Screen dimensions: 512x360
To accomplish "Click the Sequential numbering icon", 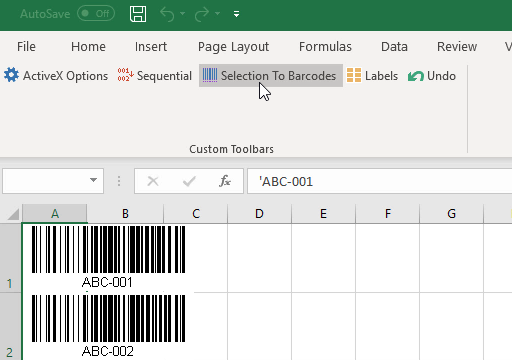I will (125, 75).
